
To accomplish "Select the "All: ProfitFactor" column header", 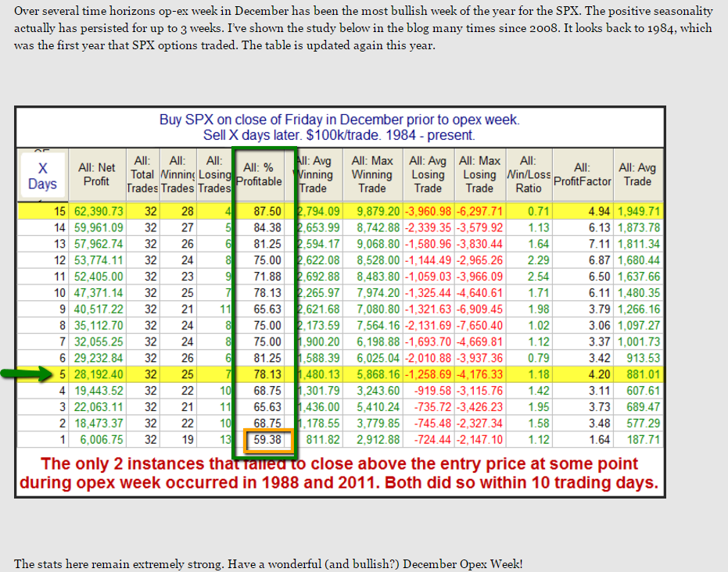I will click(x=583, y=174).
